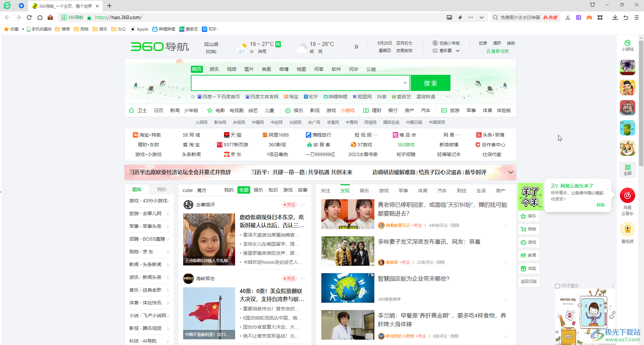The width and height of the screenshot is (644, 345).
Task: Open the picture-in-picture image icon in address bar
Action: pos(449,17)
